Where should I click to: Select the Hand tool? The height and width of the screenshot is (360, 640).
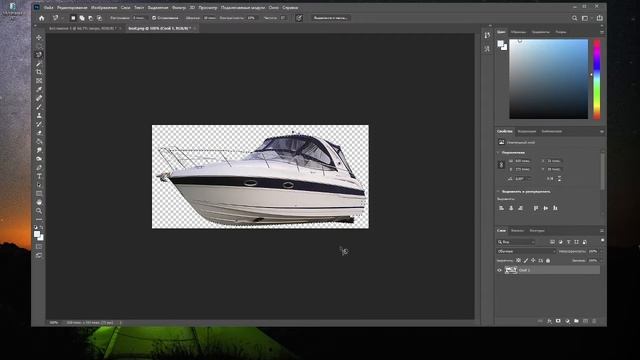pyautogui.click(x=39, y=202)
